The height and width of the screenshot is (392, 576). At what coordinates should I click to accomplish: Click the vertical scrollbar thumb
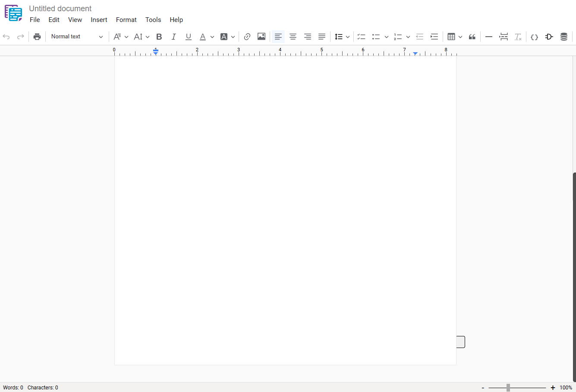pos(574,277)
